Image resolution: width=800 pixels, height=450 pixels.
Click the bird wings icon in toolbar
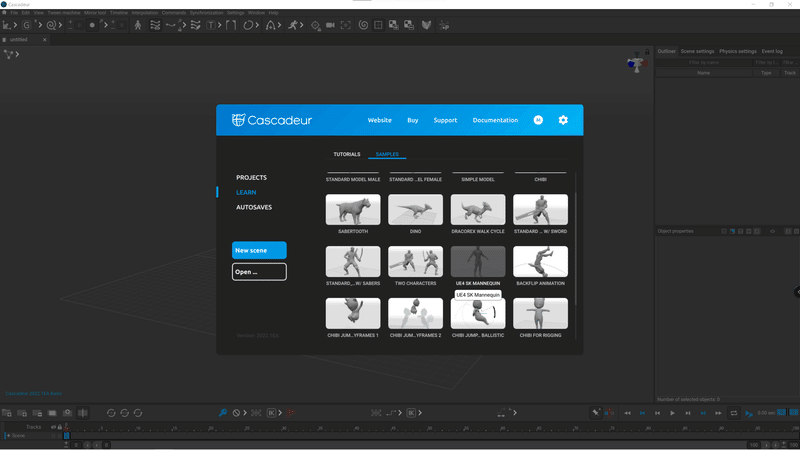pos(427,25)
